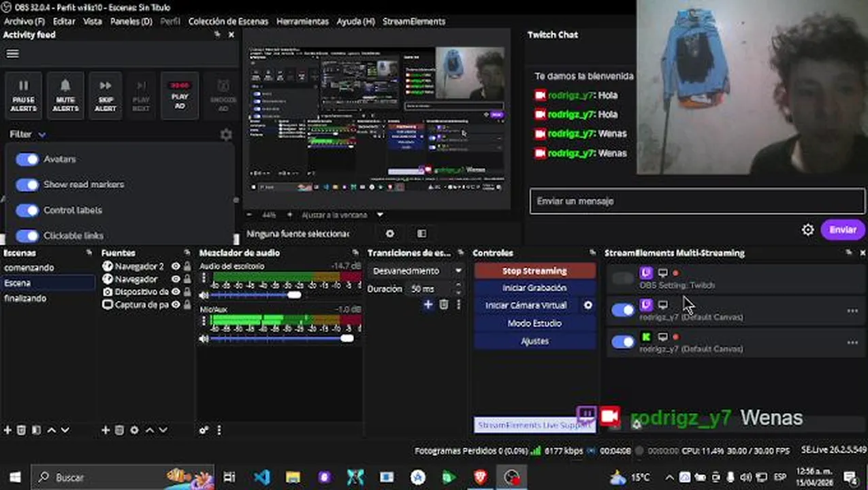Open the Paneles menu
868x490 pixels.
[x=131, y=21]
